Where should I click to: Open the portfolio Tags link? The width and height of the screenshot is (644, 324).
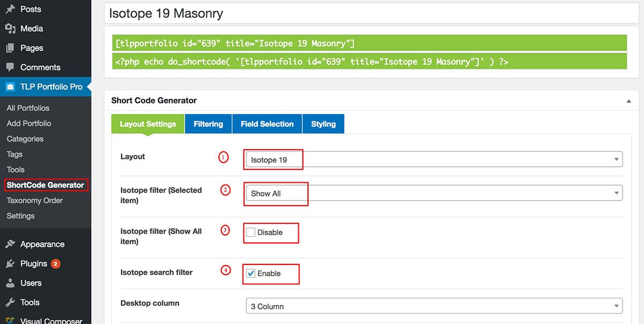(x=14, y=154)
